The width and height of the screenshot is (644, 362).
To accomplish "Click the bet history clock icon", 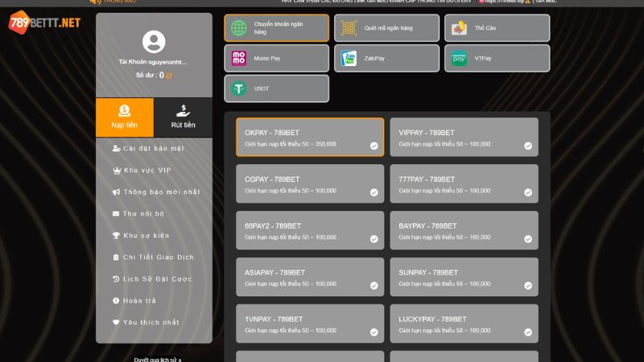I will [x=116, y=279].
